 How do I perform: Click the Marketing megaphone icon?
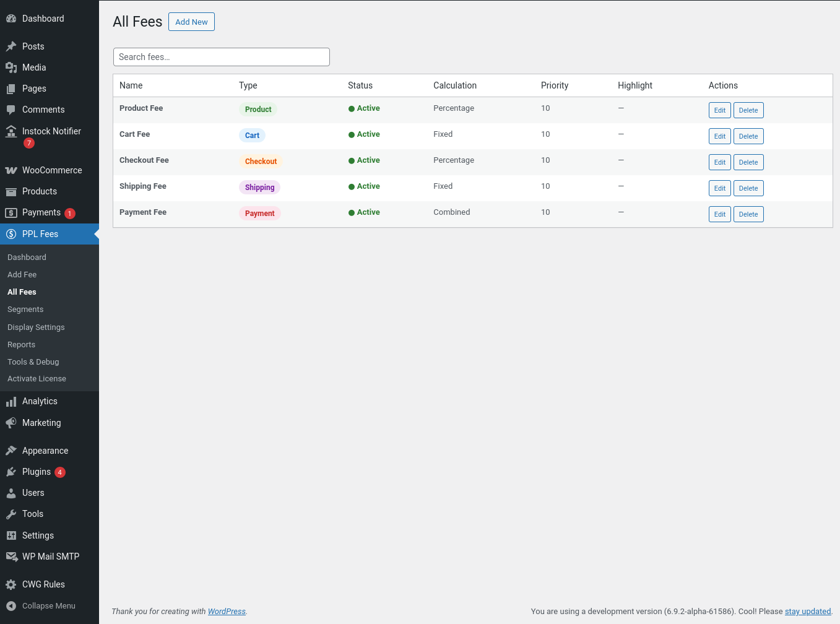click(11, 423)
